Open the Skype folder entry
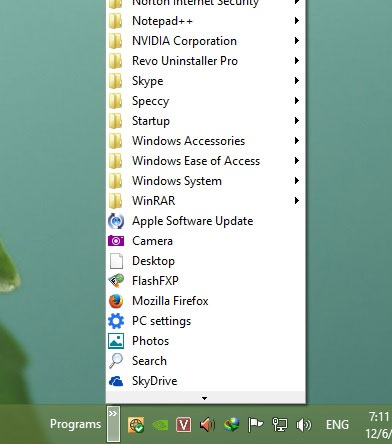The image size is (392, 444). point(206,81)
